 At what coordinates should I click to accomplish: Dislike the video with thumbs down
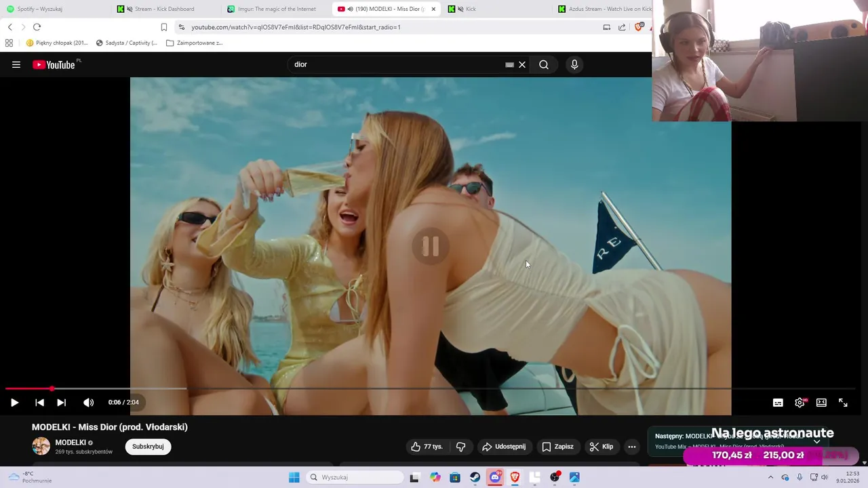pyautogui.click(x=461, y=447)
